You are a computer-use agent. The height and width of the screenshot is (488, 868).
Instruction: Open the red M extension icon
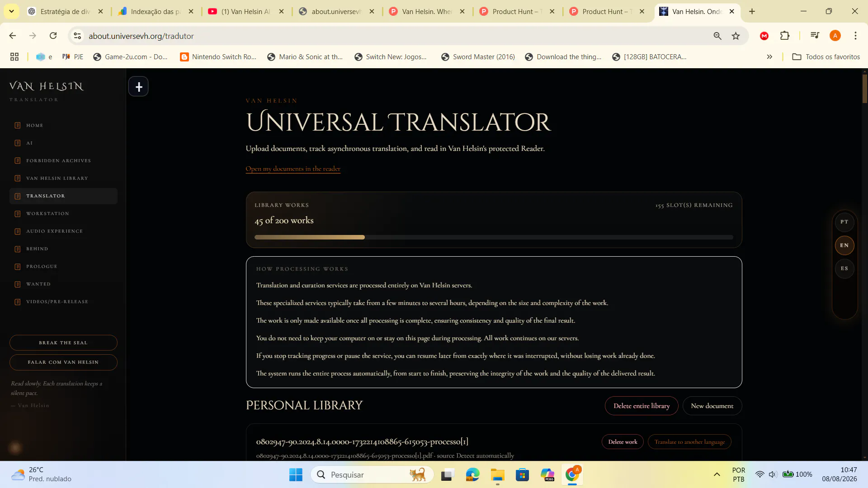[764, 36]
